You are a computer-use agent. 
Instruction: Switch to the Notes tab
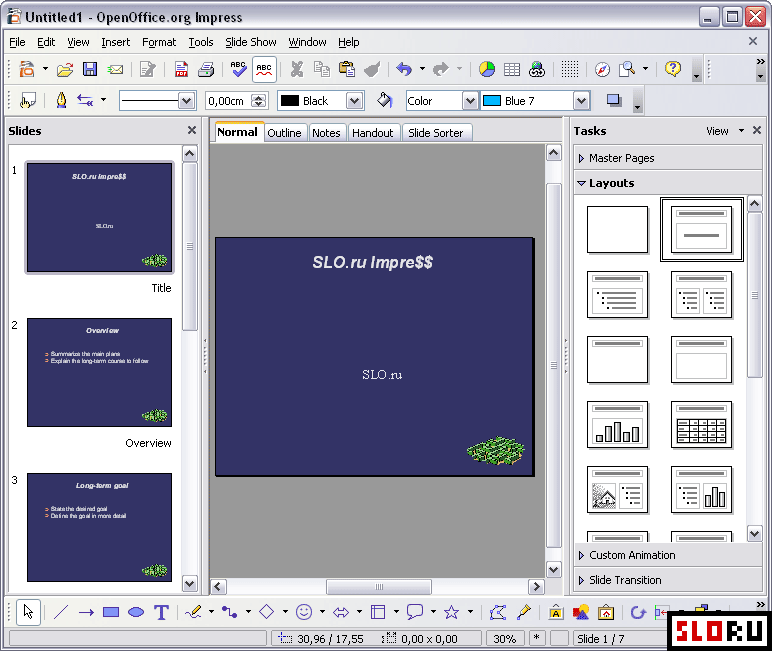click(326, 133)
